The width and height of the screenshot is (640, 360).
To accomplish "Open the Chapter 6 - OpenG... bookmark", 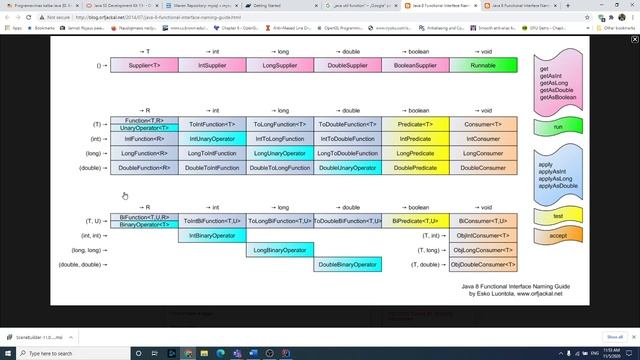I will pyautogui.click(x=236, y=28).
